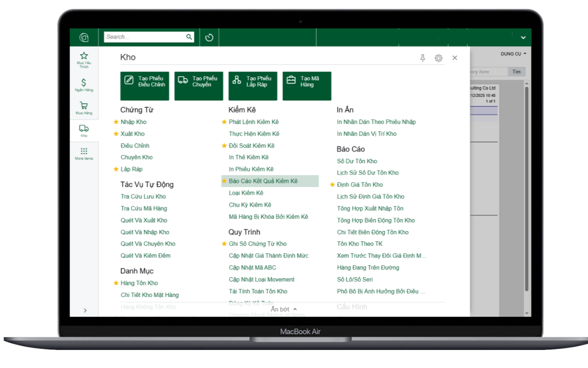
Task: Click the home logo icon at top left
Action: [x=84, y=37]
